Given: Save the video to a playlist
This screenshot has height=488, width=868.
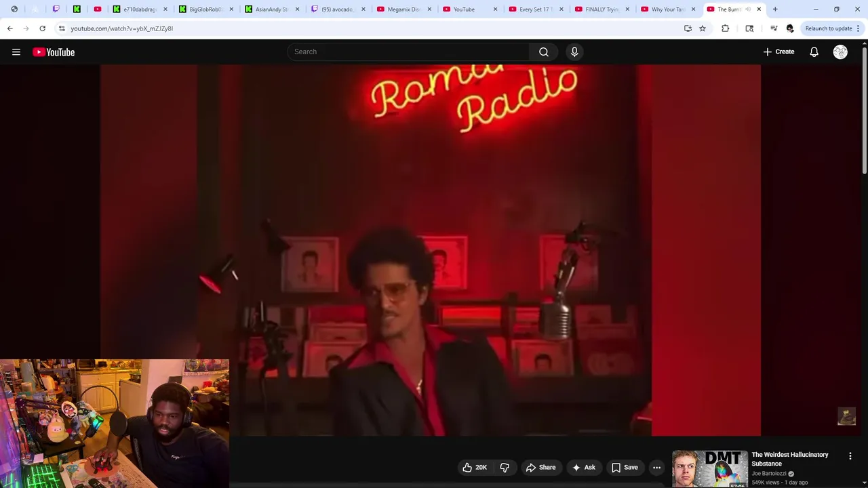Looking at the screenshot, I should [x=625, y=468].
